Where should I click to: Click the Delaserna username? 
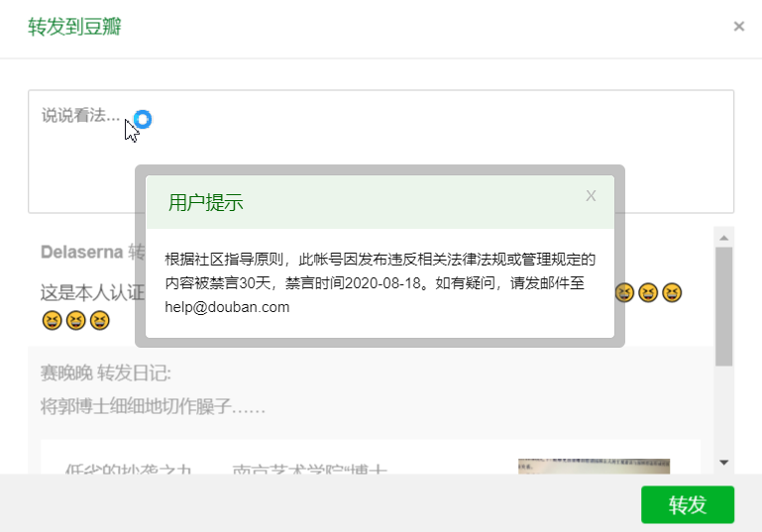[x=81, y=253]
